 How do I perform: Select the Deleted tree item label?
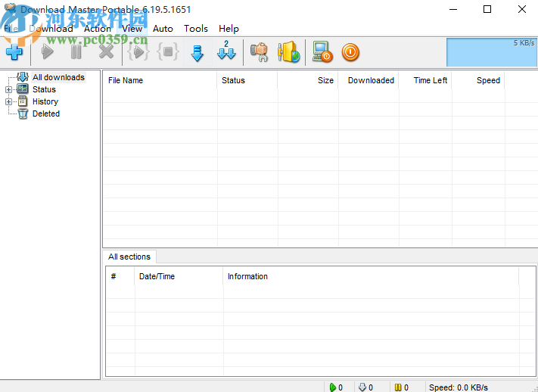46,114
